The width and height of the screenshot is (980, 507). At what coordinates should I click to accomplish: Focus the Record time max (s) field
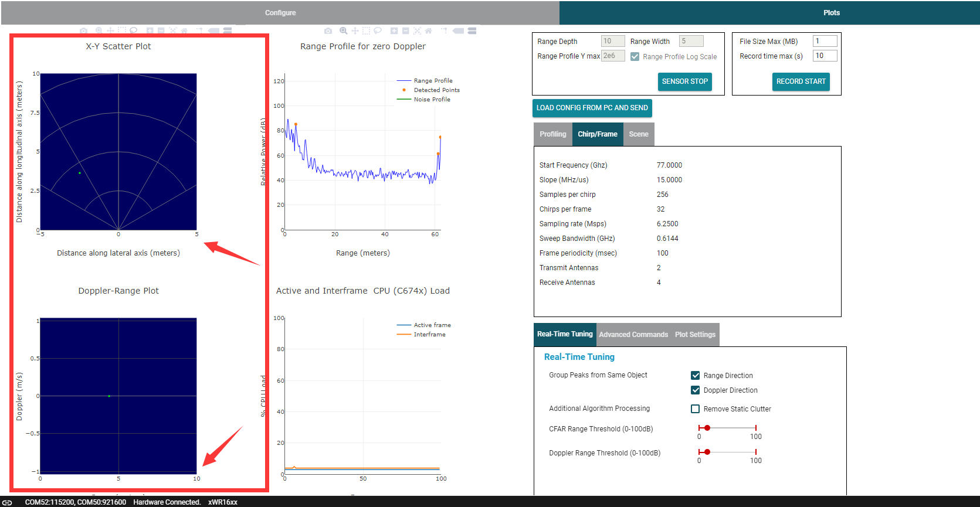pyautogui.click(x=825, y=56)
